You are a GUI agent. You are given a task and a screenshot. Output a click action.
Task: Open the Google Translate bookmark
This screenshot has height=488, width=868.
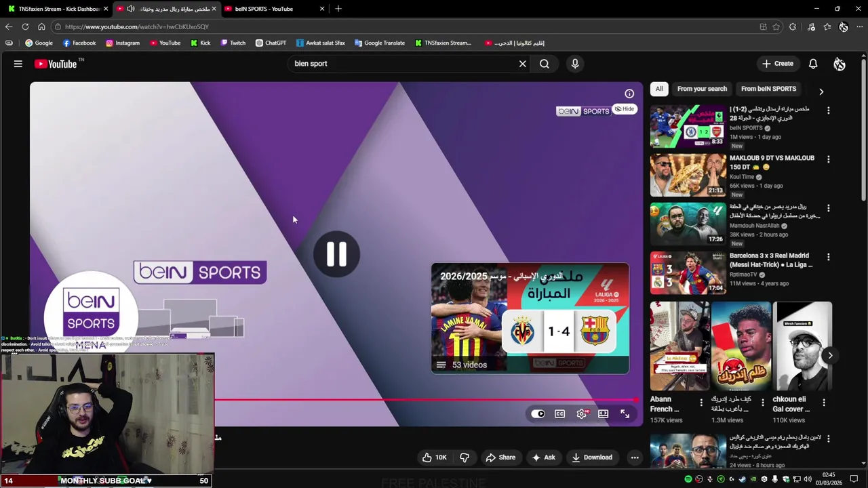380,43
